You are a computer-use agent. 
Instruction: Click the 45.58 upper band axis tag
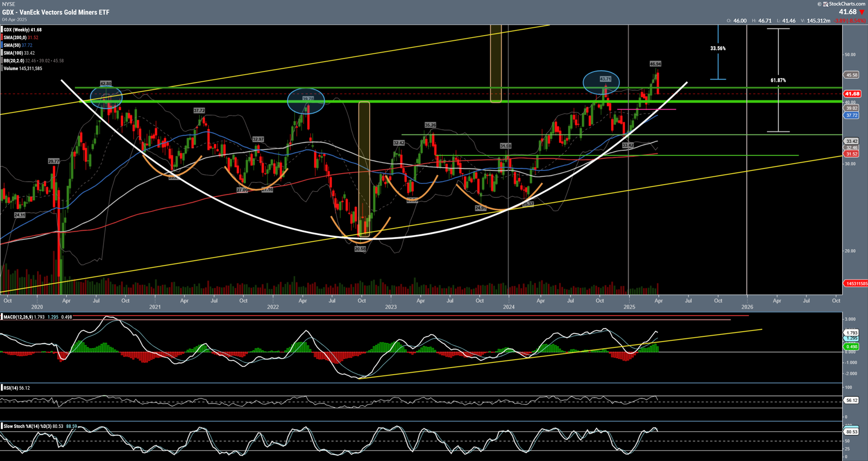point(852,75)
